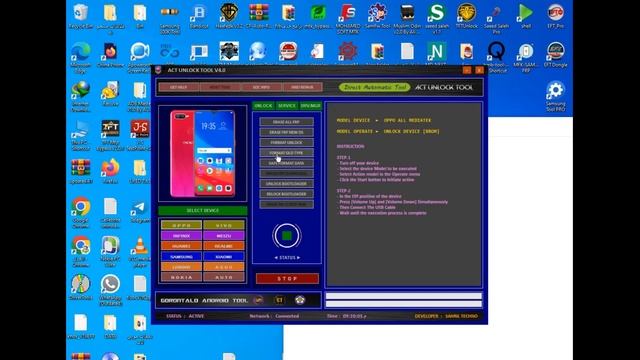Screen dimensions: 640x360
Task: Click ERASE FRP NEW OS operation
Action: tap(287, 132)
